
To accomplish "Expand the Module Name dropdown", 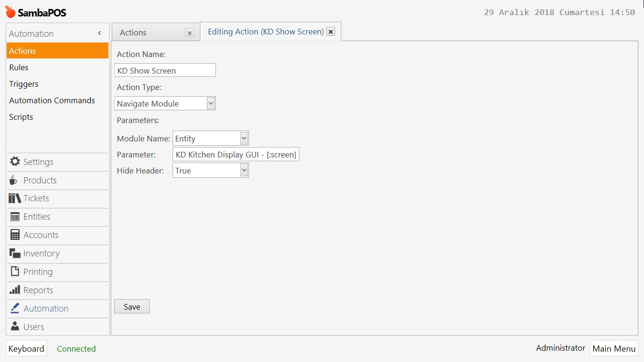I will [244, 139].
